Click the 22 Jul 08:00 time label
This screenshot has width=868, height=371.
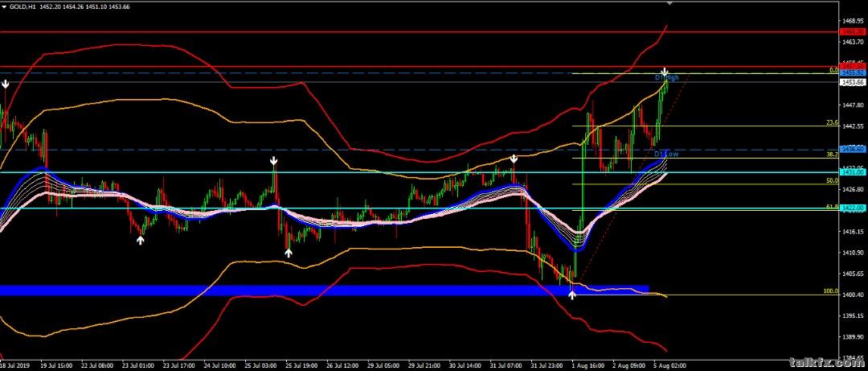click(x=97, y=366)
